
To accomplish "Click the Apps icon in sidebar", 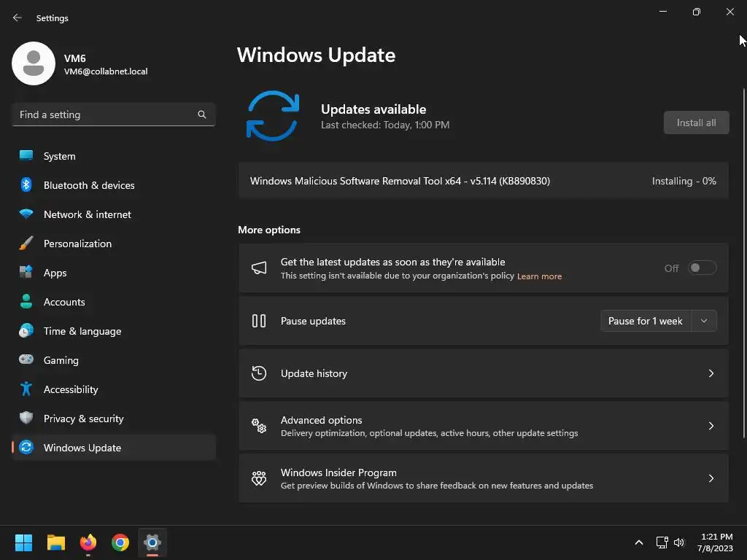I will (x=26, y=273).
